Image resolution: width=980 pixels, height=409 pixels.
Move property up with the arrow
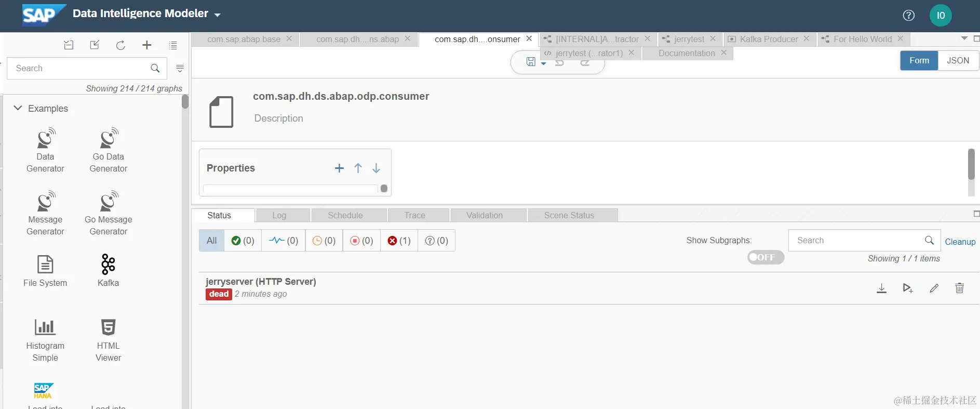click(x=358, y=168)
